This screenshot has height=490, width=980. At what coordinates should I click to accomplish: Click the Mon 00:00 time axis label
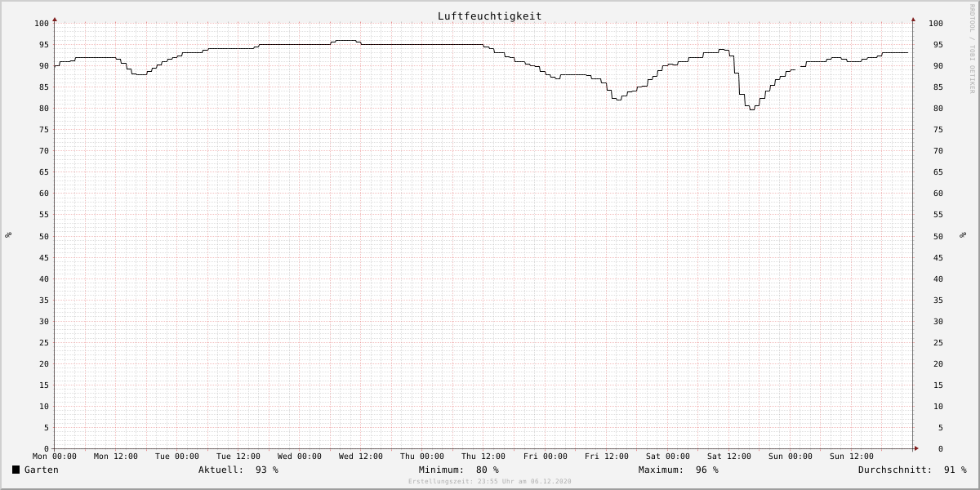(x=55, y=457)
